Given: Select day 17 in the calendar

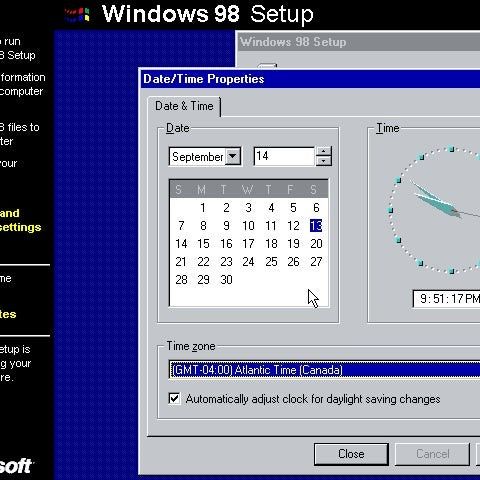Looking at the screenshot, I should pyautogui.click(x=248, y=244).
